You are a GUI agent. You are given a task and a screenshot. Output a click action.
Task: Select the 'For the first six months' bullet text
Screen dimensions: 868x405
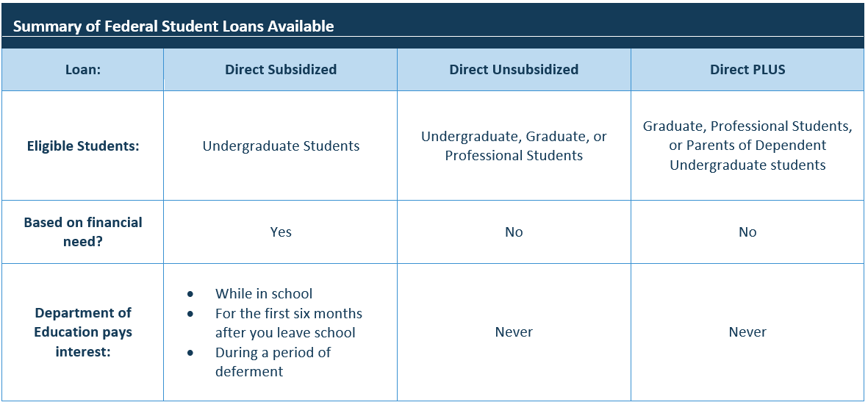point(288,314)
